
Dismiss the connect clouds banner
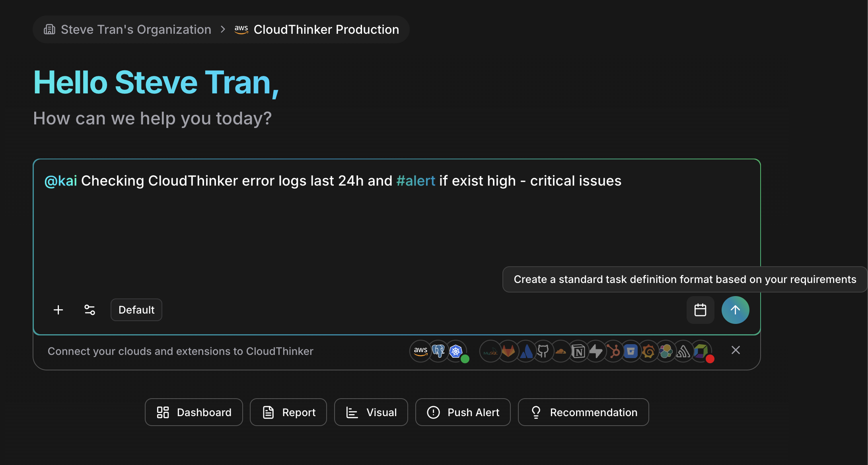pos(736,350)
